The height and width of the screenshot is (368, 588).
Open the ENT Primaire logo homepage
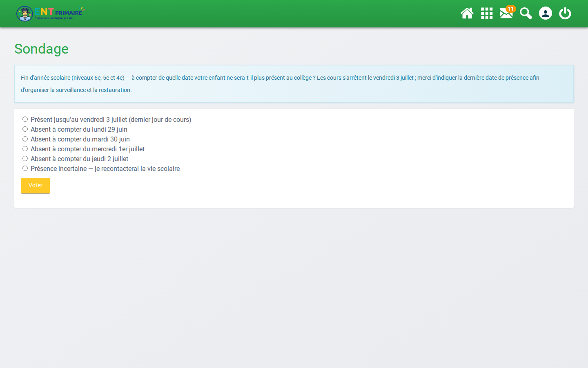point(50,13)
